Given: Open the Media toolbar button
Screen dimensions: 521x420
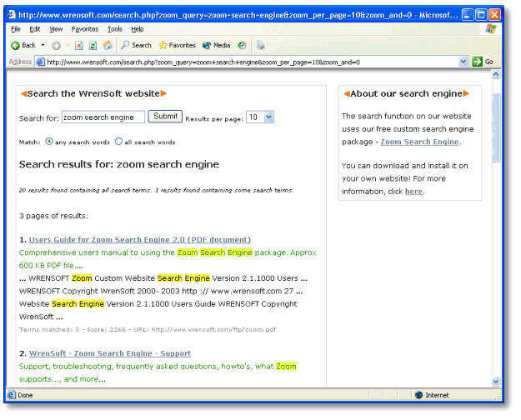Looking at the screenshot, I should [216, 45].
